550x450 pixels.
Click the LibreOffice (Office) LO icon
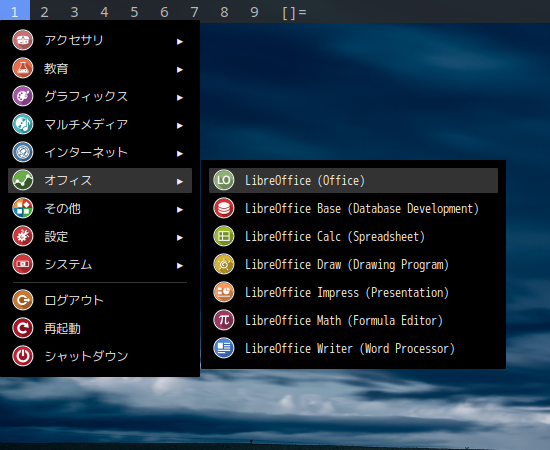224,180
